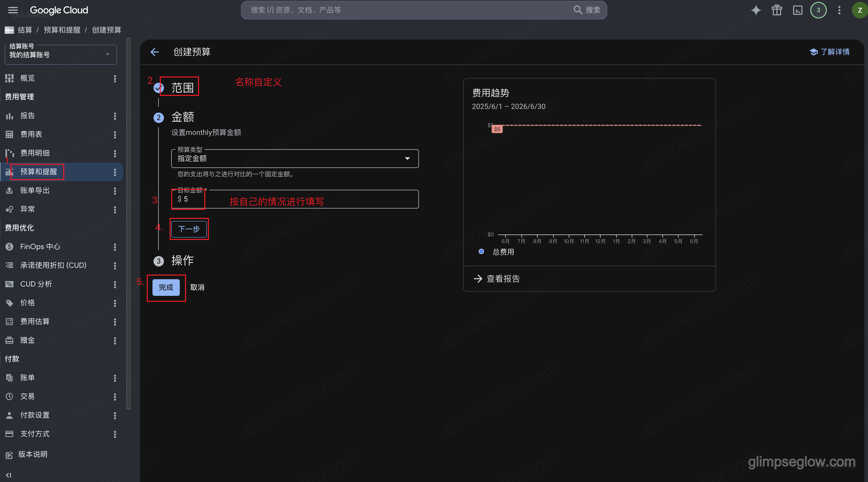Open more options for 账单
This screenshot has height=482, width=868.
[x=115, y=378]
